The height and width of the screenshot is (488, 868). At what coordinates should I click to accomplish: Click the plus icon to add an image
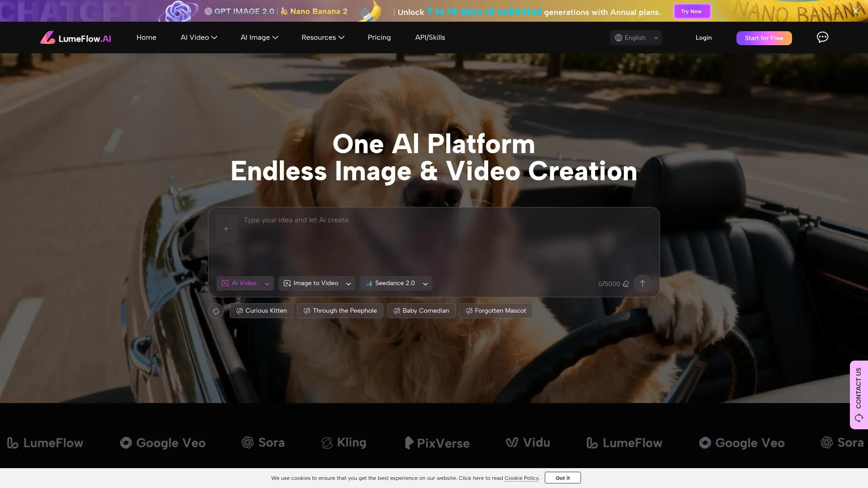tap(226, 229)
